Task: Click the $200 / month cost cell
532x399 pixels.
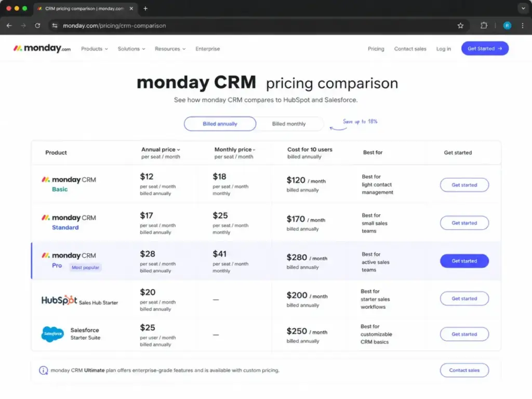Action: [307, 300]
